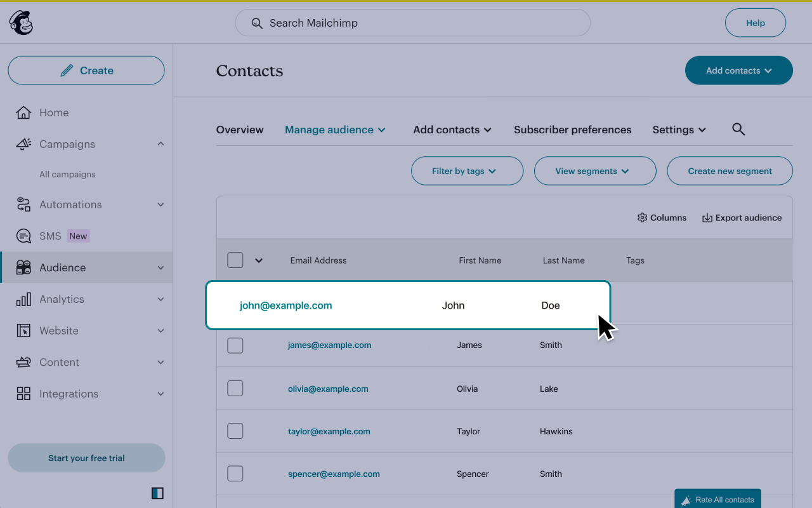Image resolution: width=812 pixels, height=508 pixels.
Task: Click the Analytics bar chart icon
Action: [23, 299]
